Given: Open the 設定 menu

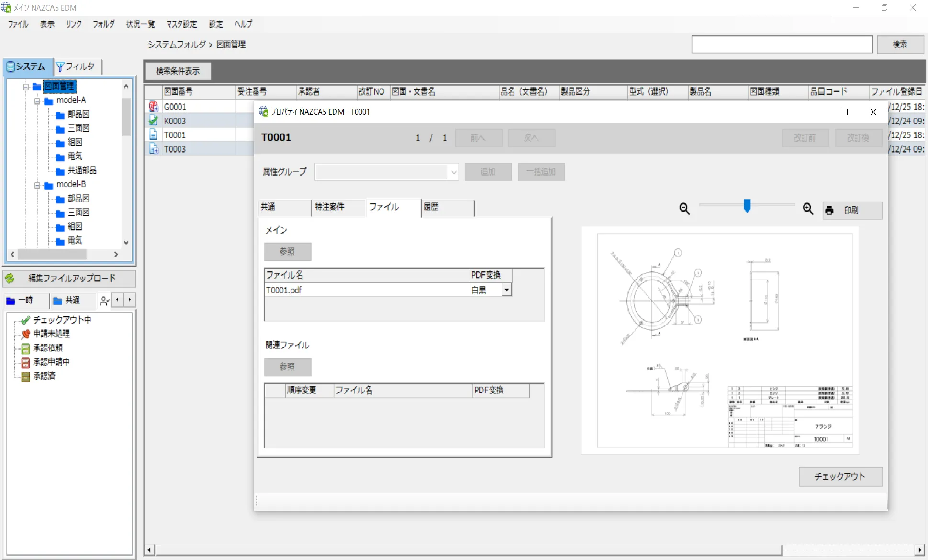Looking at the screenshot, I should pos(216,24).
